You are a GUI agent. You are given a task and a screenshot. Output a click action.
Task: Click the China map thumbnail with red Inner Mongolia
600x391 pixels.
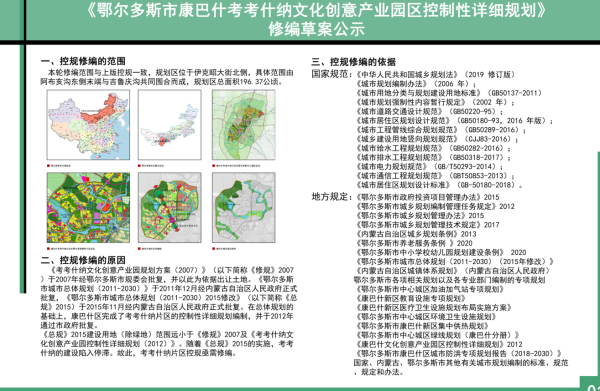(x=88, y=125)
